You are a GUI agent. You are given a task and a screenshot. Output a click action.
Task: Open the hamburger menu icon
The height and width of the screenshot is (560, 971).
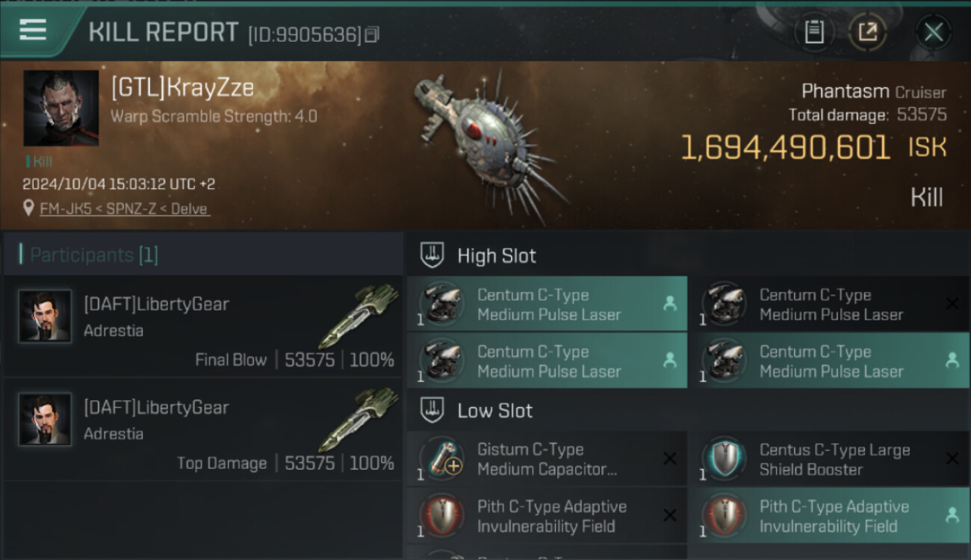pos(33,30)
